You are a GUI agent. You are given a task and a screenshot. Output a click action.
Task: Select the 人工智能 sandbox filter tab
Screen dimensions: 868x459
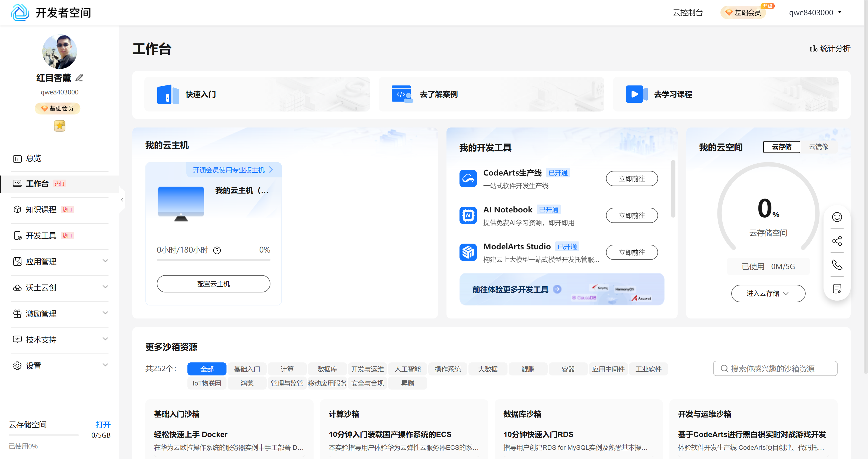click(x=407, y=369)
